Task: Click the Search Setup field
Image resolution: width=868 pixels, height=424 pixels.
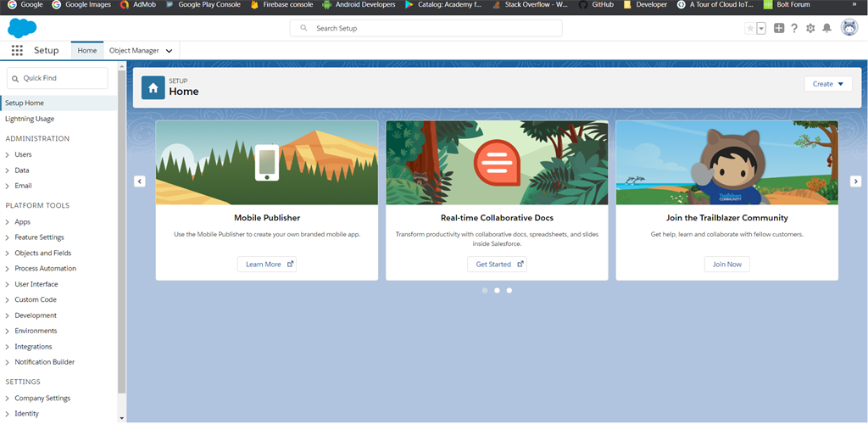Action: (426, 28)
